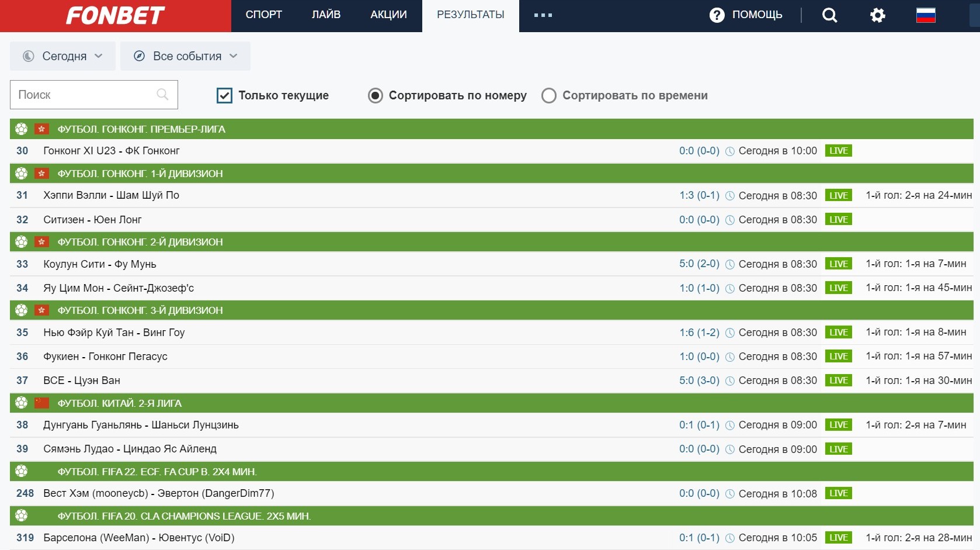Open match Гонконг XI U23 - ФК Гонконг
980x550 pixels.
pyautogui.click(x=112, y=151)
